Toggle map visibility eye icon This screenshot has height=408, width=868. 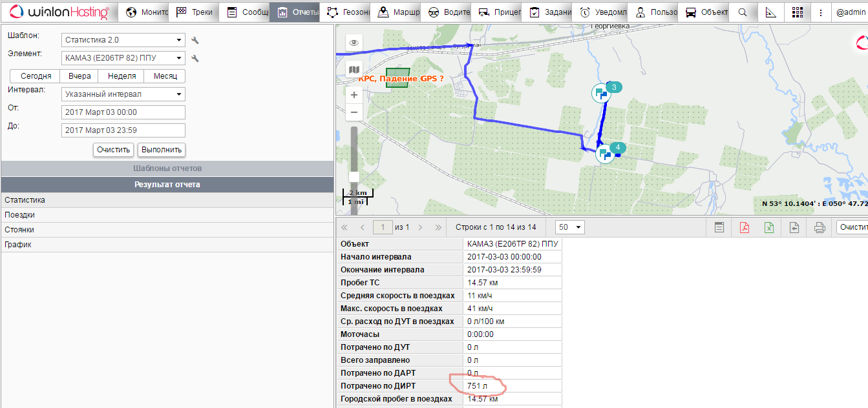(354, 43)
